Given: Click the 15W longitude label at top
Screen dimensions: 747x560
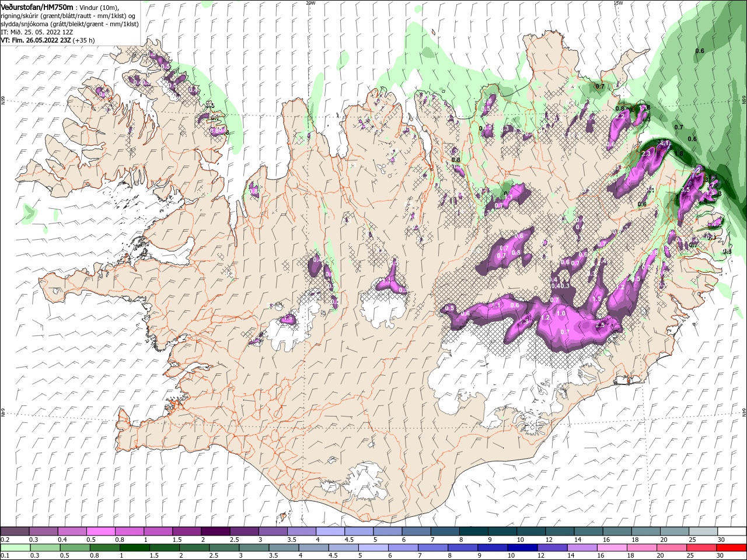Looking at the screenshot, I should [618, 2].
